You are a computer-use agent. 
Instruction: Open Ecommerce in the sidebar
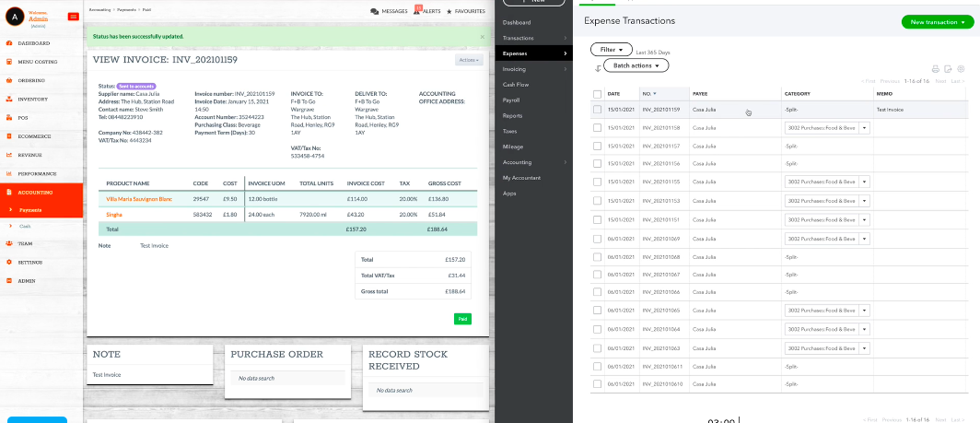[x=34, y=136]
